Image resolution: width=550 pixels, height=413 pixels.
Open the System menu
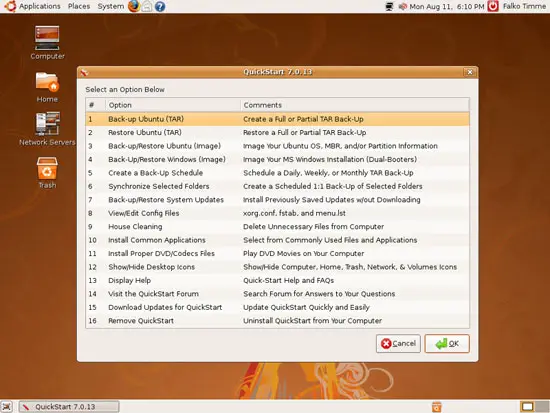(111, 6)
